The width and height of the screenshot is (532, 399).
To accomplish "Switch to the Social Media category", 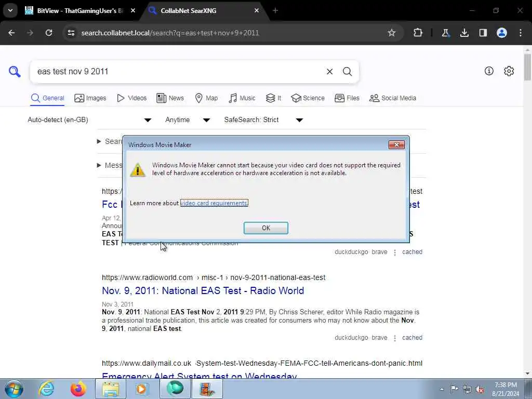I will click(393, 98).
